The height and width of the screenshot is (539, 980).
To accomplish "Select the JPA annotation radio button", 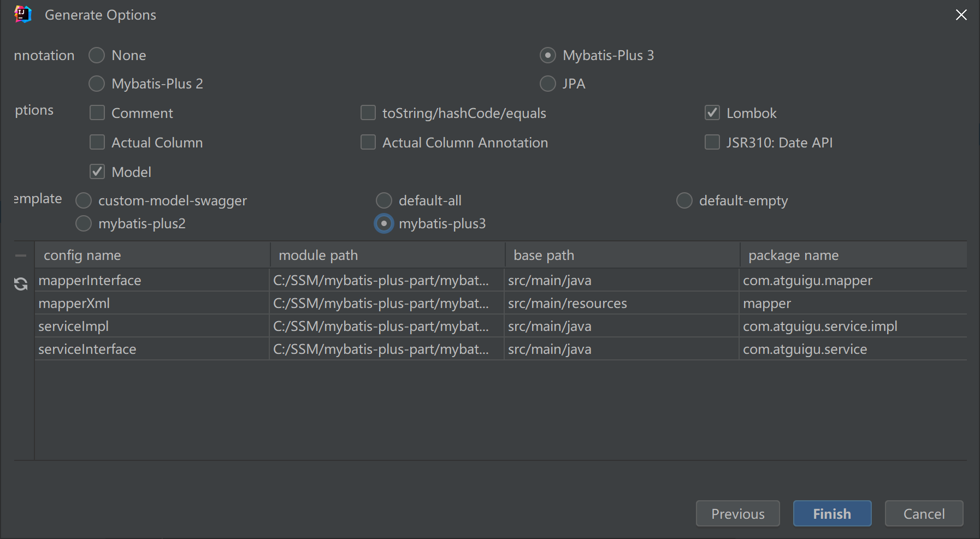I will pyautogui.click(x=547, y=84).
